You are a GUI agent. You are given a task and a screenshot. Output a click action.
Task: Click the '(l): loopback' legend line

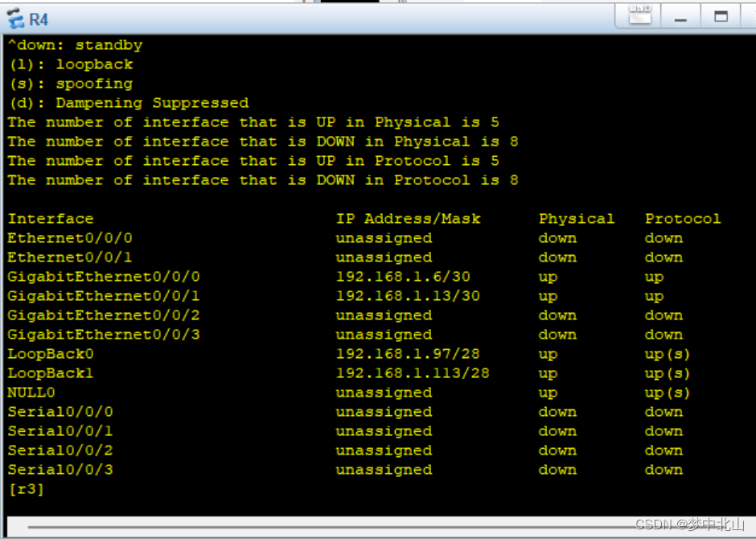click(71, 64)
